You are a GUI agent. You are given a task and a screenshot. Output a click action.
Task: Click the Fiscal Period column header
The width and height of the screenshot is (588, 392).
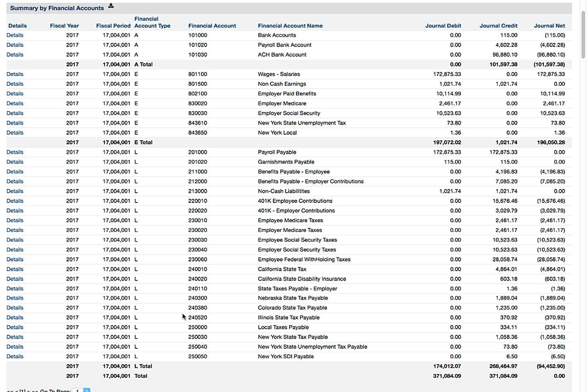point(113,26)
